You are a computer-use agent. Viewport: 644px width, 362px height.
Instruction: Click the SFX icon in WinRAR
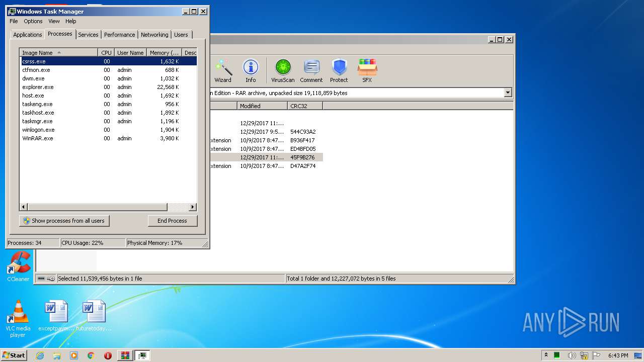367,71
